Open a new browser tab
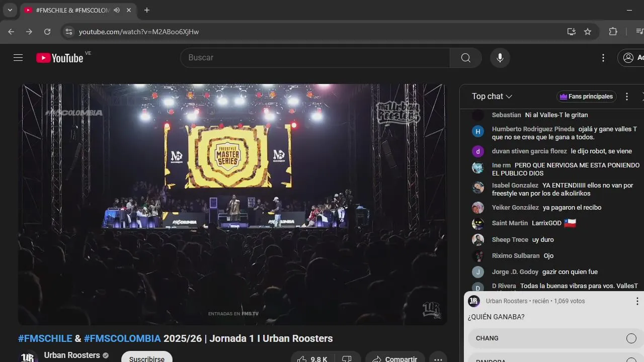 tap(147, 10)
